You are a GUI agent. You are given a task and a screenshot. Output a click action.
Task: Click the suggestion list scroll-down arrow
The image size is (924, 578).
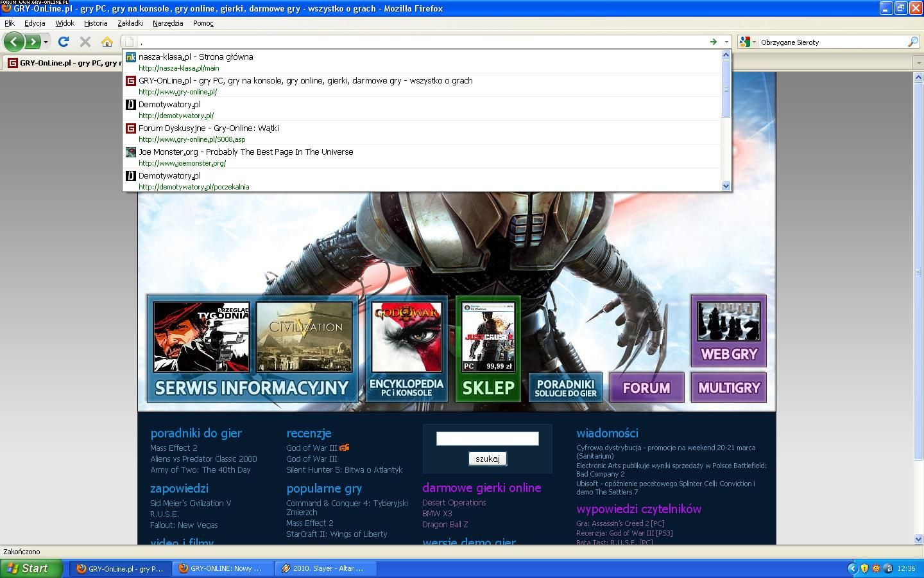(726, 186)
